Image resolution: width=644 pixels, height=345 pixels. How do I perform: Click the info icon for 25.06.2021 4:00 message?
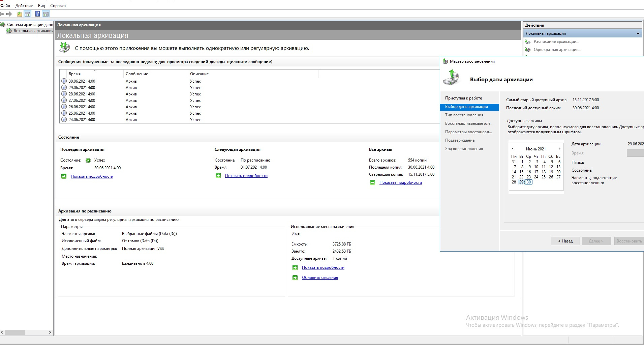pos(64,113)
